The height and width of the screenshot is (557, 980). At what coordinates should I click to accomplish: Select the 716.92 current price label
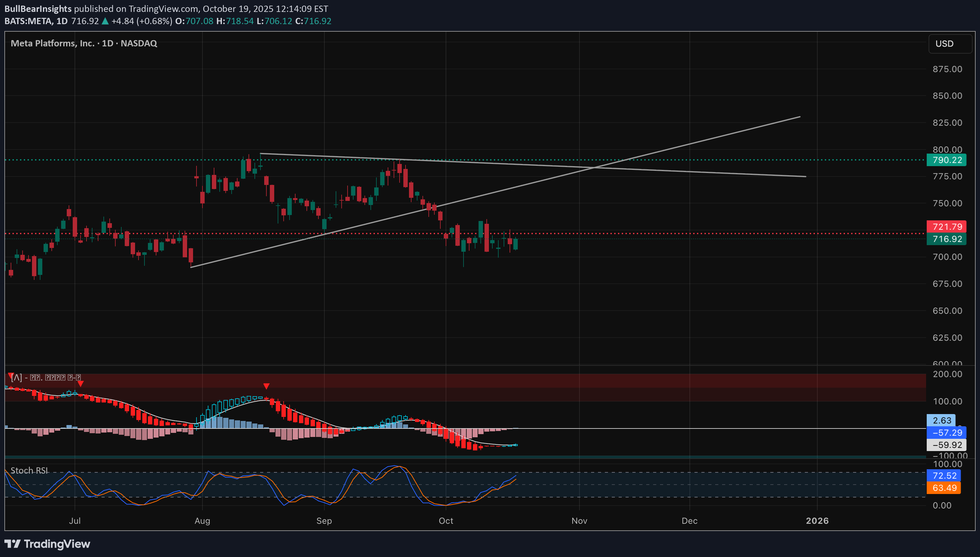pyautogui.click(x=946, y=239)
